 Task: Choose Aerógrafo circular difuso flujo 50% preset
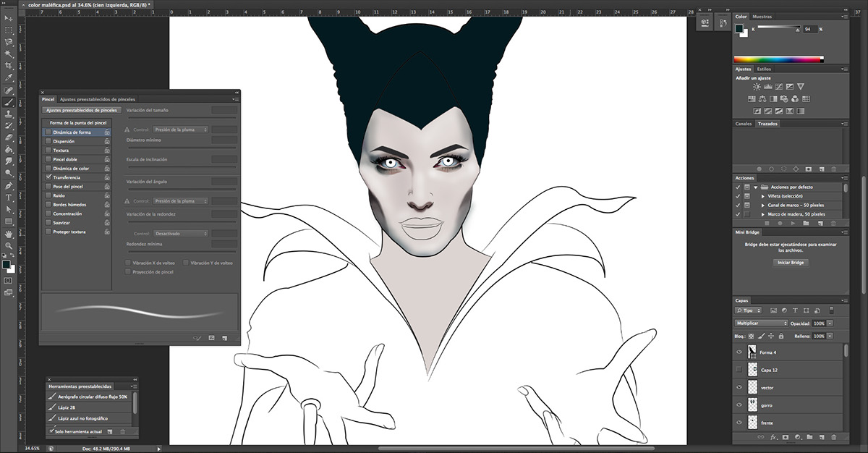click(x=90, y=397)
